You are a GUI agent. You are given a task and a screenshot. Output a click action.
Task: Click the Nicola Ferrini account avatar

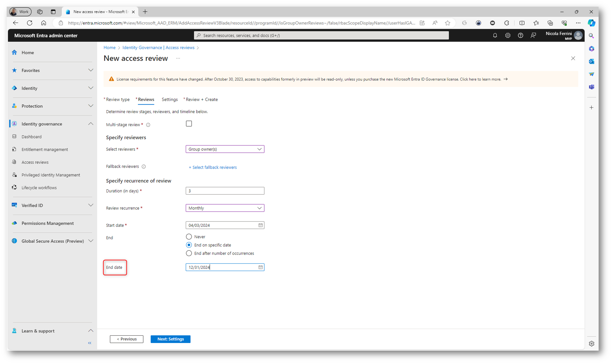click(x=578, y=35)
